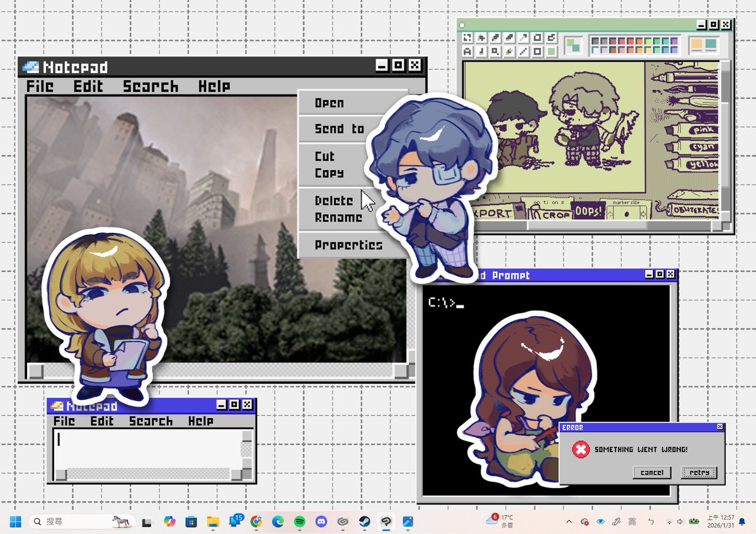Open the Search menu in the small Notepad
756x534 pixels.
click(x=151, y=421)
